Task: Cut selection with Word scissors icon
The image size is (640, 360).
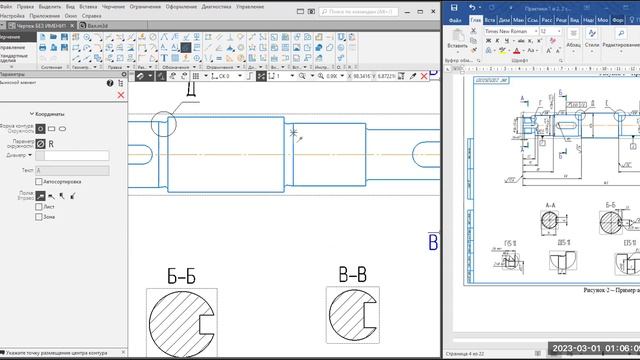Action: (473, 31)
